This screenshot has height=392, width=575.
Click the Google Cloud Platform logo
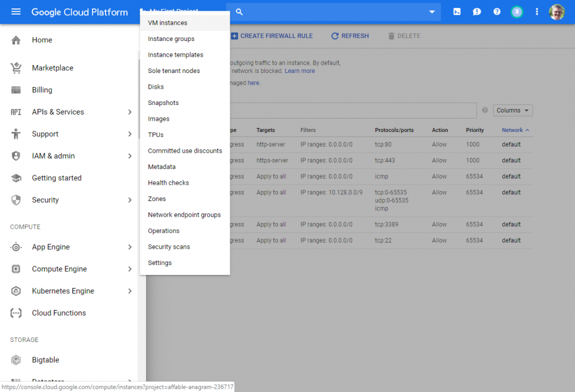[x=80, y=12]
